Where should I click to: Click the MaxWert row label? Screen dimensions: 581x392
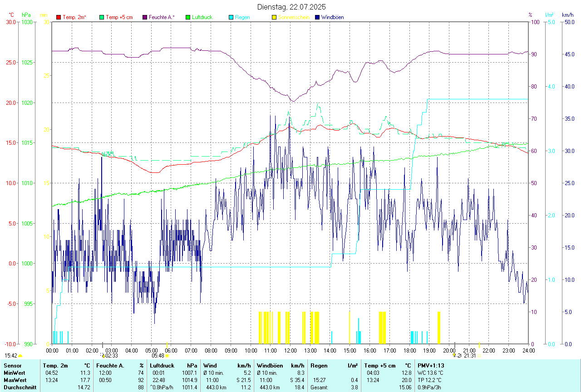point(15,380)
